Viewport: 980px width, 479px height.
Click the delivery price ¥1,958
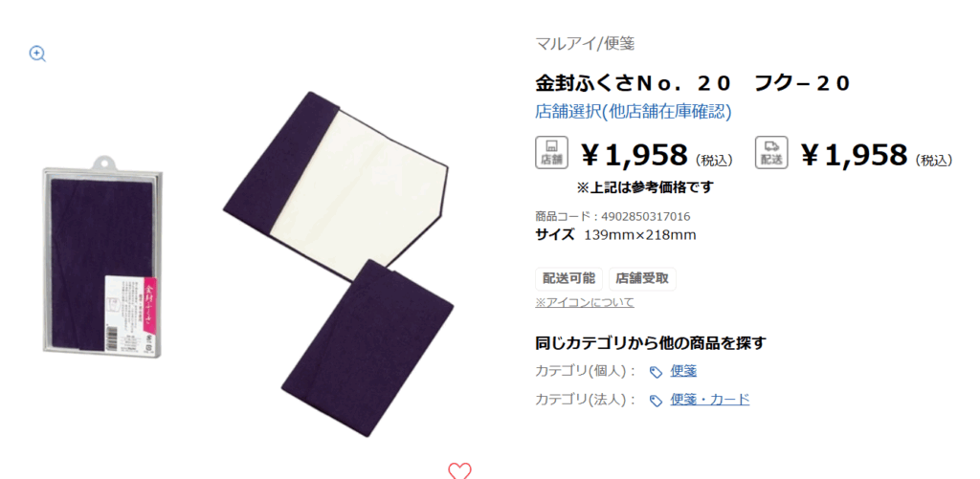coord(877,156)
